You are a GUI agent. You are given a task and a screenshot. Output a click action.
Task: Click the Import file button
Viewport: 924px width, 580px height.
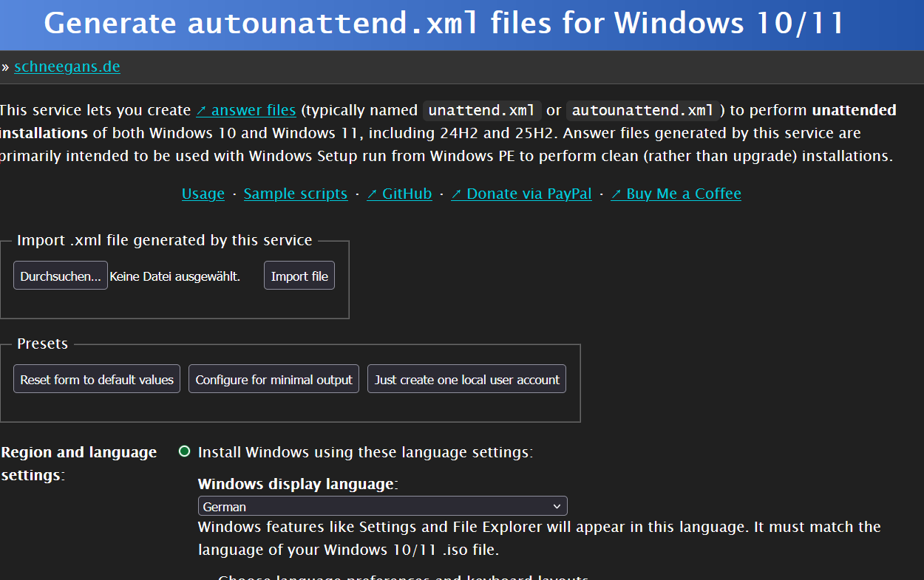299,276
